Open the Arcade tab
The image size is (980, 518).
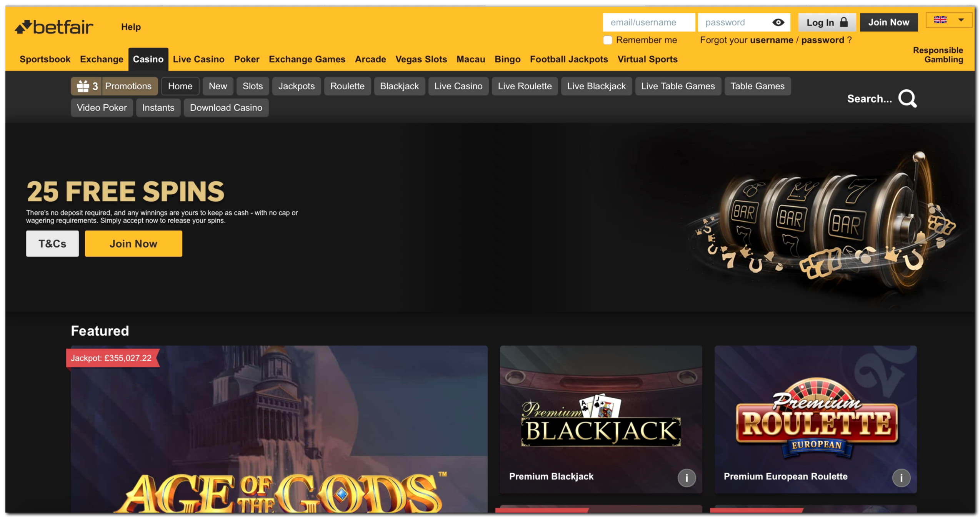370,59
